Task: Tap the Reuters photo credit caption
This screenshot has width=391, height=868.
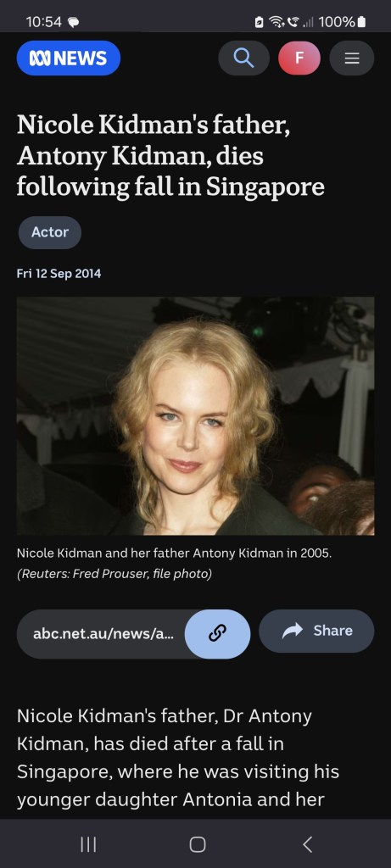Action: pos(115,574)
